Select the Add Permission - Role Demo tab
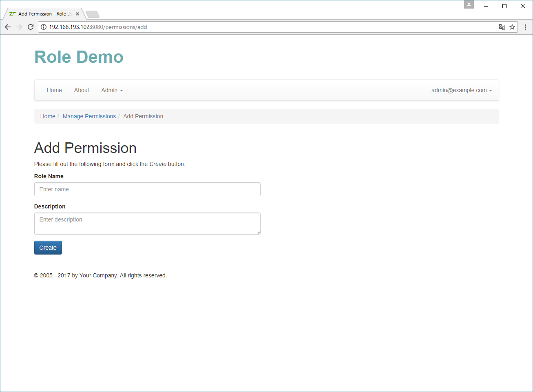The image size is (533, 392). [44, 14]
